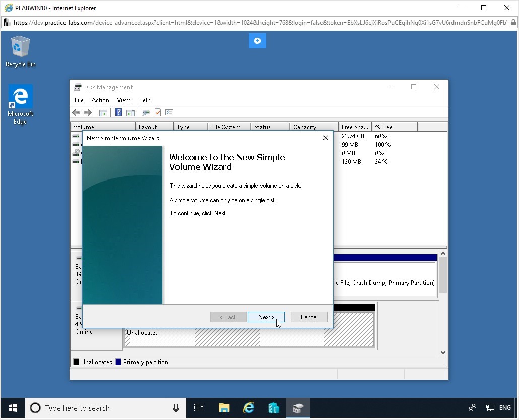Click the network icon in the system tray
The width and height of the screenshot is (519, 420).
coord(490,408)
